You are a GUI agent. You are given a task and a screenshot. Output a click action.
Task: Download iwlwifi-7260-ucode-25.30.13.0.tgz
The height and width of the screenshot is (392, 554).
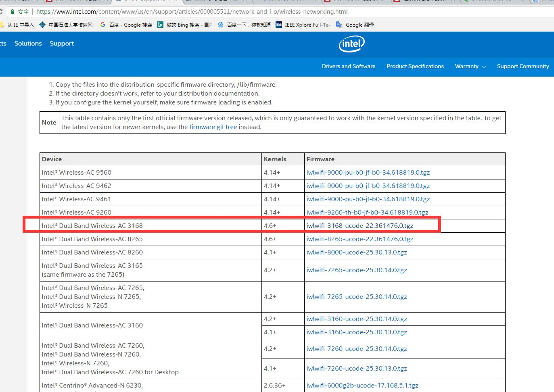coord(357,368)
